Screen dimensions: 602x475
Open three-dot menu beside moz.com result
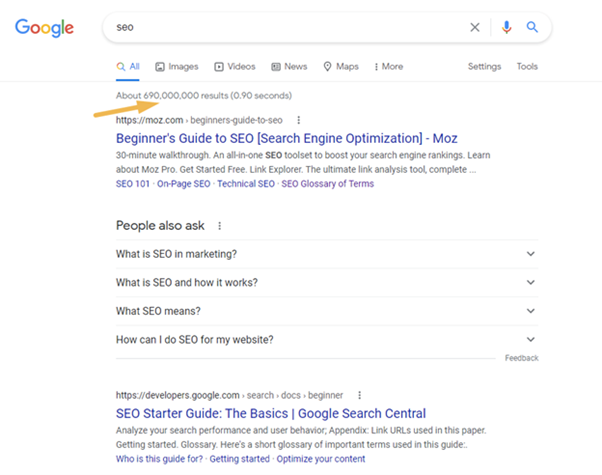pyautogui.click(x=298, y=120)
